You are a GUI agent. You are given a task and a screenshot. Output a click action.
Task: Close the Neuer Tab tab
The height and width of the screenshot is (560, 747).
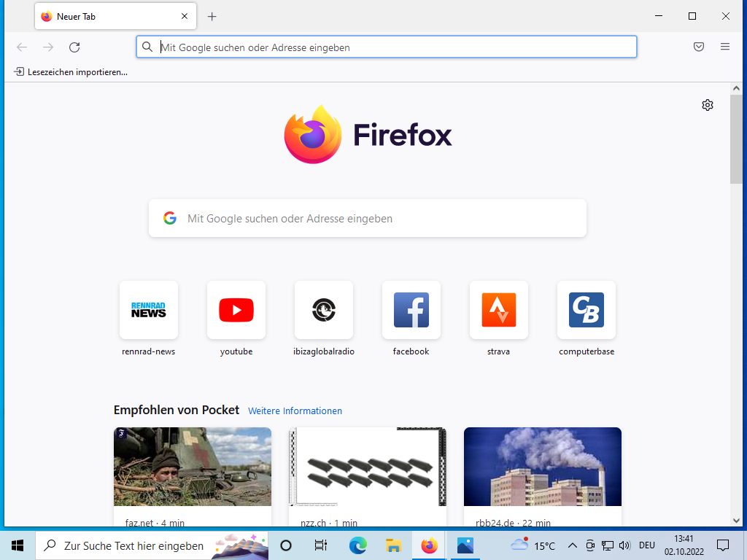pos(185,16)
